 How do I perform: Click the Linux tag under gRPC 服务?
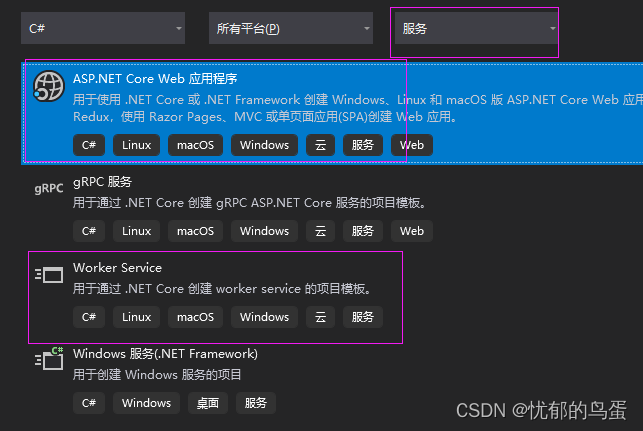tap(137, 231)
